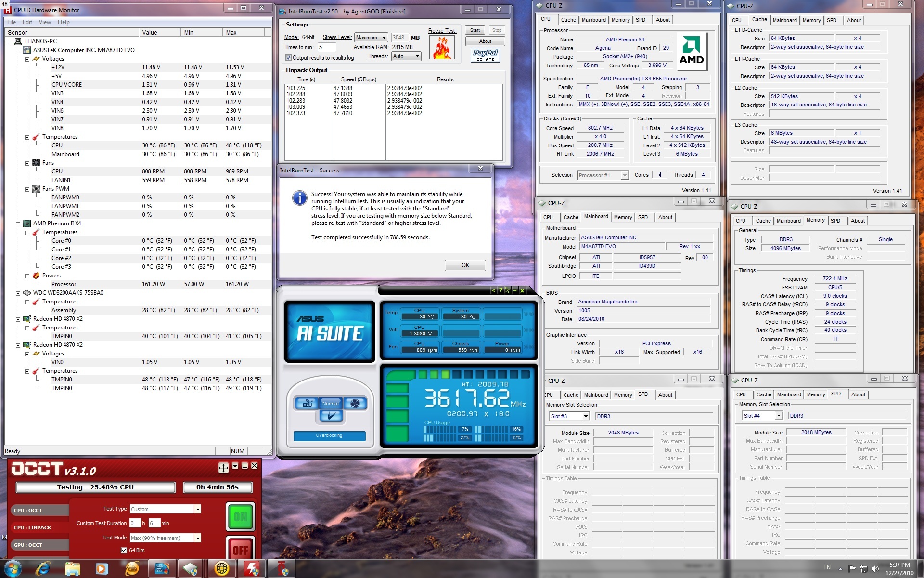Viewport: 924px width, 578px height.
Task: Click the OCCT 'Testing - 25.48% CPU' progress bar
Action: tap(96, 487)
